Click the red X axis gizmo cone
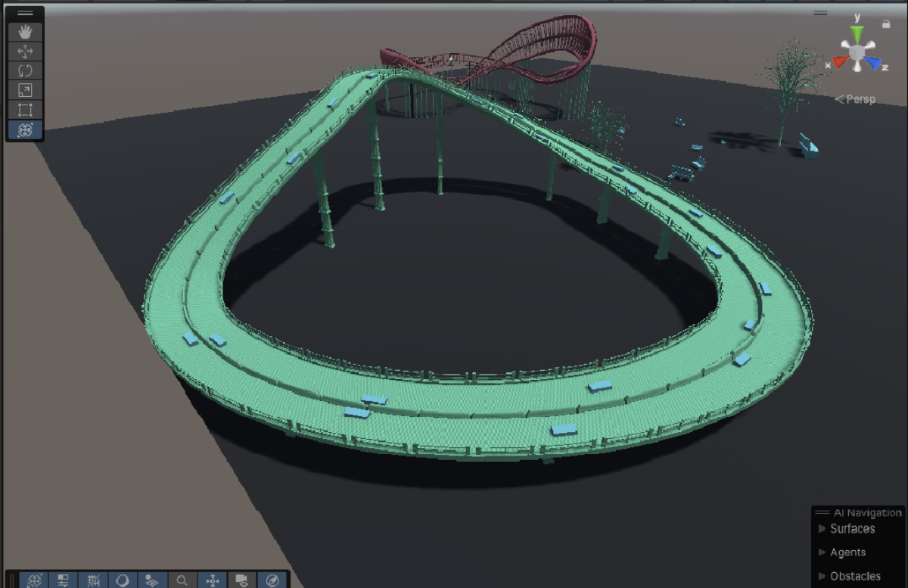908x588 pixels. point(841,61)
